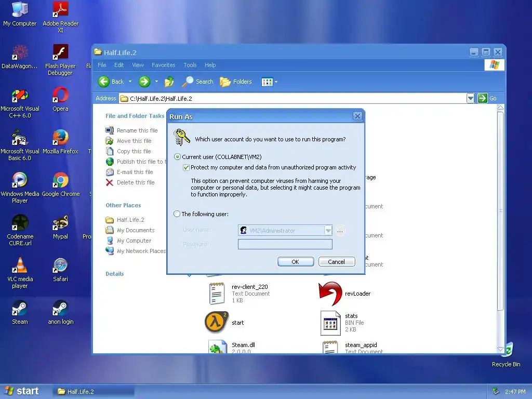
Task: Open File menu in Explorer
Action: coord(102,65)
